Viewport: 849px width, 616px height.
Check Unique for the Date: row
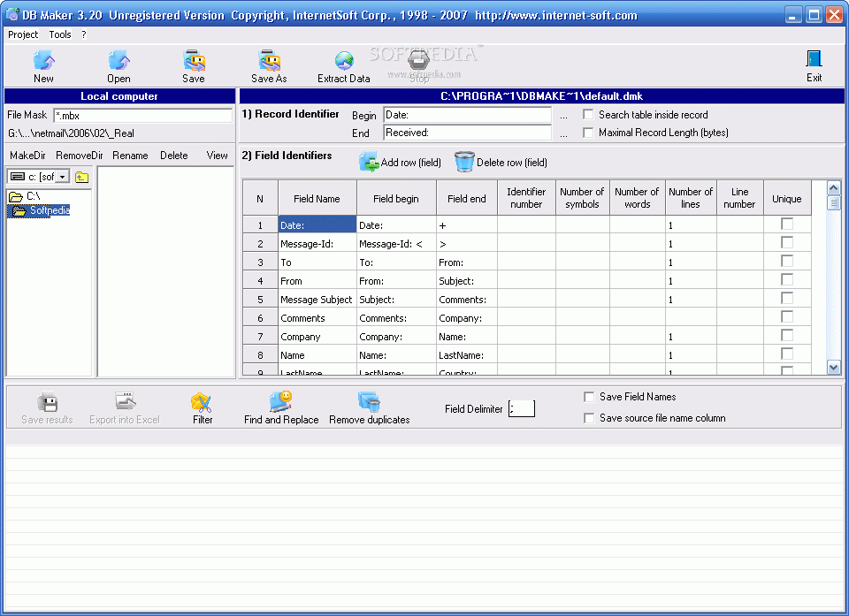[787, 224]
